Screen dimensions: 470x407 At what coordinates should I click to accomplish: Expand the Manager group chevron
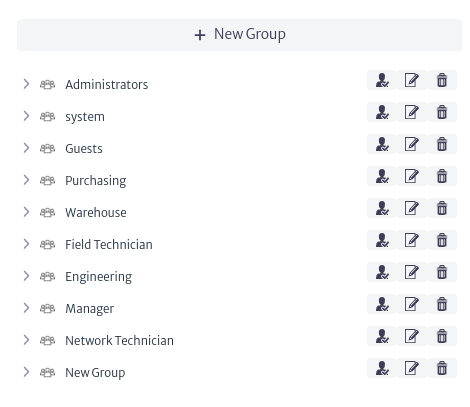pyautogui.click(x=26, y=308)
